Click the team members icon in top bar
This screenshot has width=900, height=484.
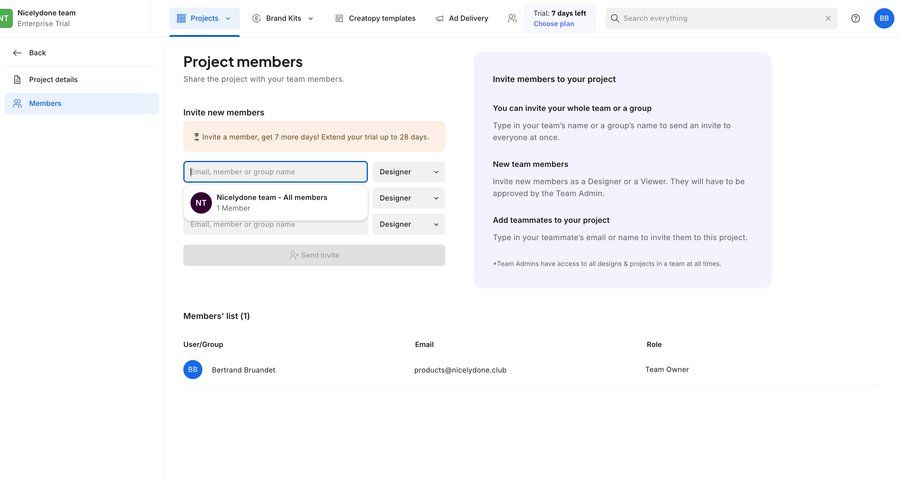pos(512,18)
